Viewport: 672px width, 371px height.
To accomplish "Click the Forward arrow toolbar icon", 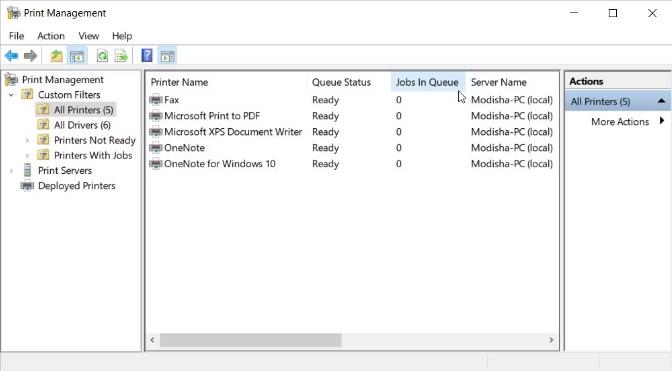I will tap(30, 56).
